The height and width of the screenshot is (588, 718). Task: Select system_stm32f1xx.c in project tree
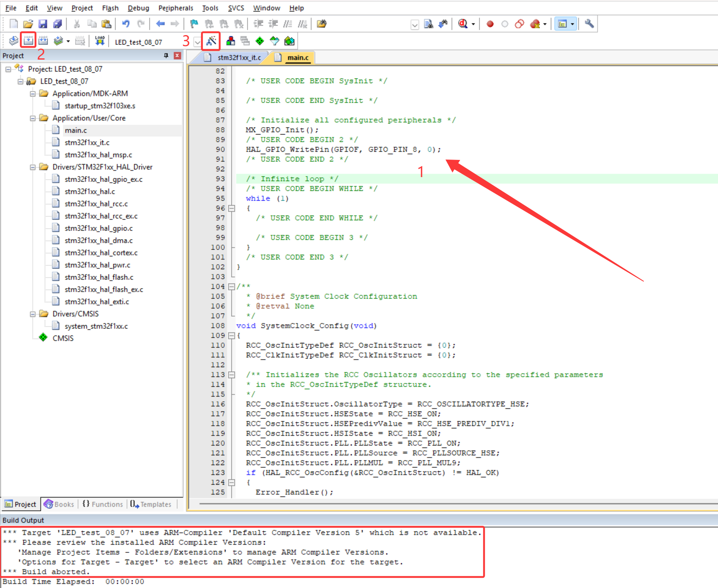[x=96, y=326]
